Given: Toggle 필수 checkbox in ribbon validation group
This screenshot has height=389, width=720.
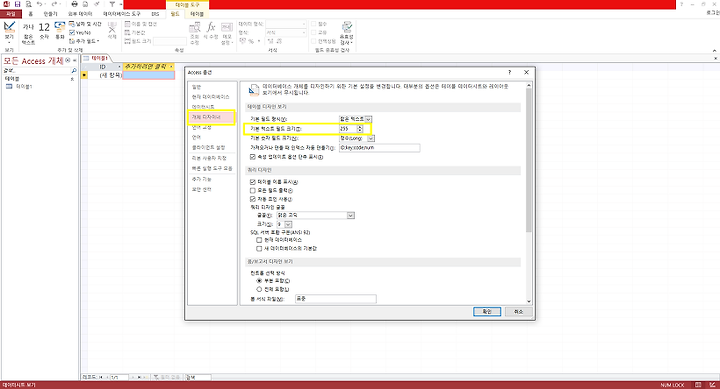Looking at the screenshot, I should pyautogui.click(x=314, y=24).
